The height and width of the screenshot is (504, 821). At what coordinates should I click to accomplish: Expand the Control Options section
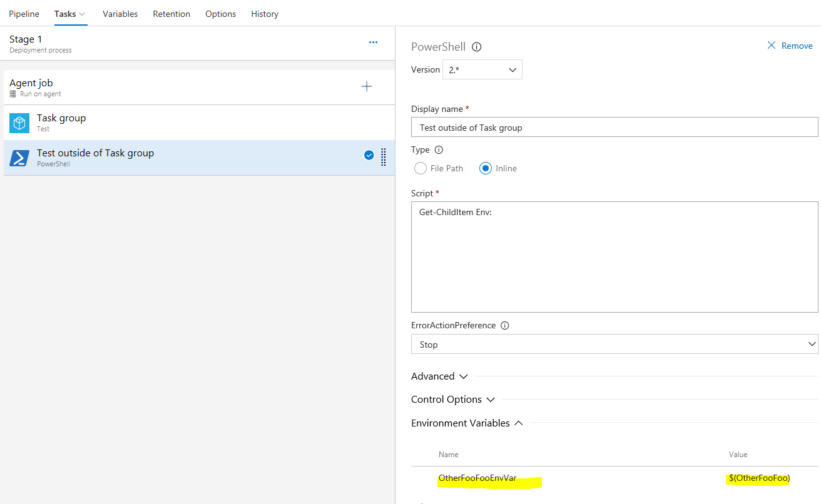pos(453,400)
